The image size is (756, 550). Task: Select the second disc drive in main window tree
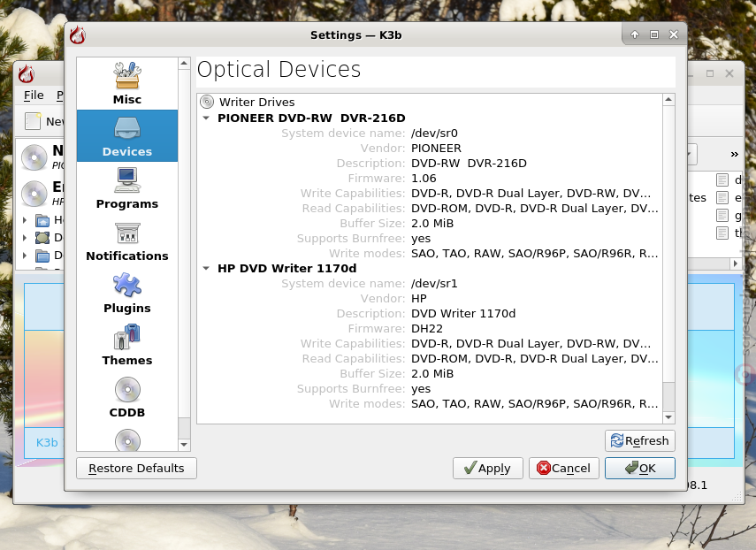34,194
